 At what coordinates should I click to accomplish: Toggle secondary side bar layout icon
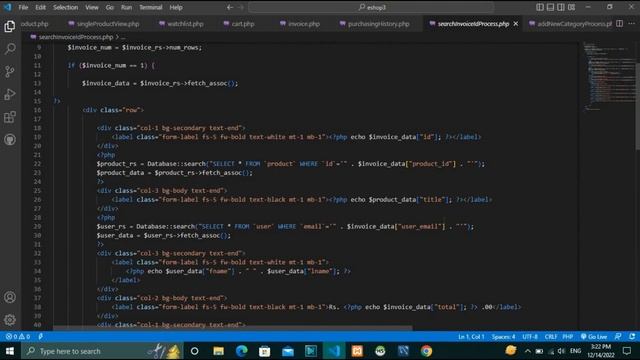(561, 7)
